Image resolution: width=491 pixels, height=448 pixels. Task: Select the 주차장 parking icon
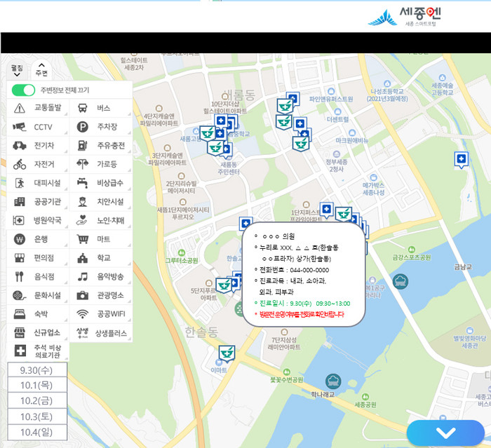pyautogui.click(x=83, y=127)
